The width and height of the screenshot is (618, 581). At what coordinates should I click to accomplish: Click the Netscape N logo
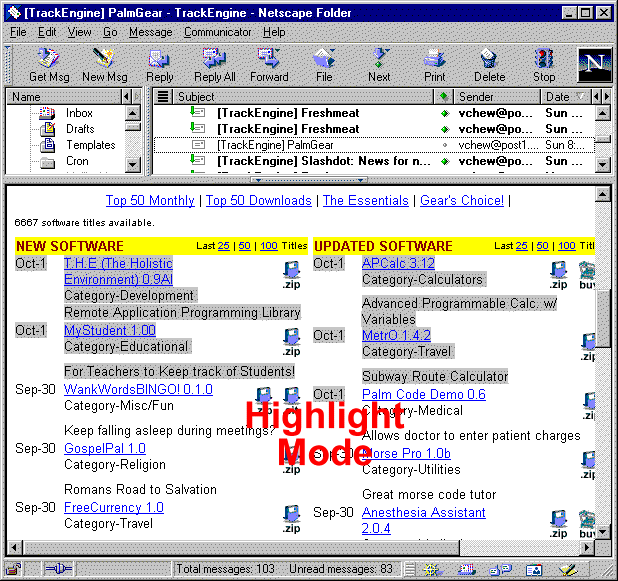(594, 65)
